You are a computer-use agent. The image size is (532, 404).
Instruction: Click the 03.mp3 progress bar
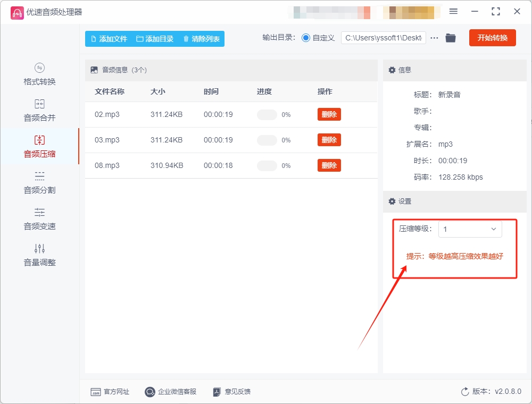(267, 140)
